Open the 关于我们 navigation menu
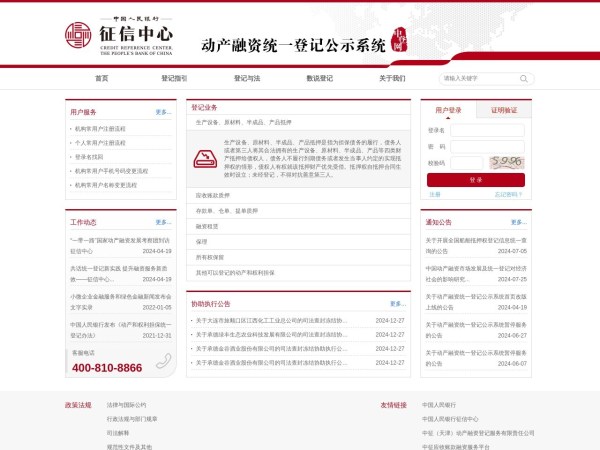This screenshot has height=450, width=600. click(392, 78)
